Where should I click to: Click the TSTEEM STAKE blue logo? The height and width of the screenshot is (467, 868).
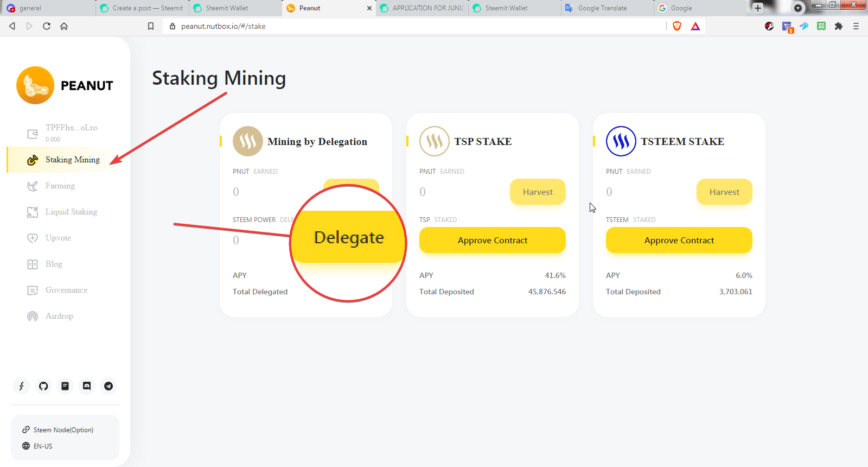coord(621,141)
